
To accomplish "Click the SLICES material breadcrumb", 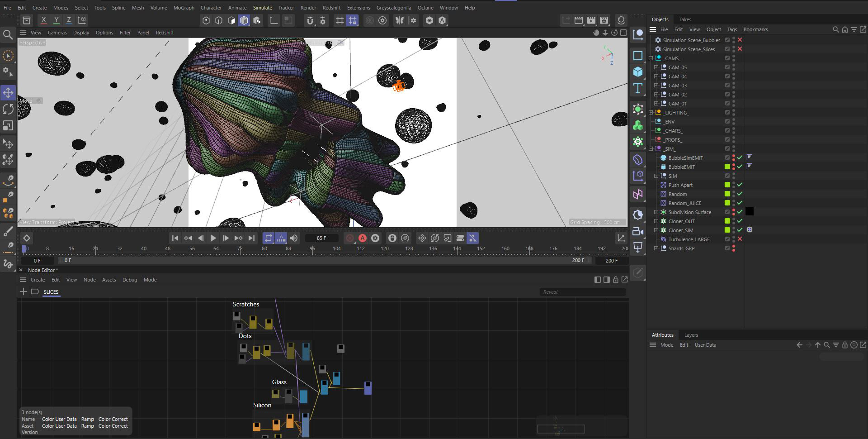I will tap(51, 292).
